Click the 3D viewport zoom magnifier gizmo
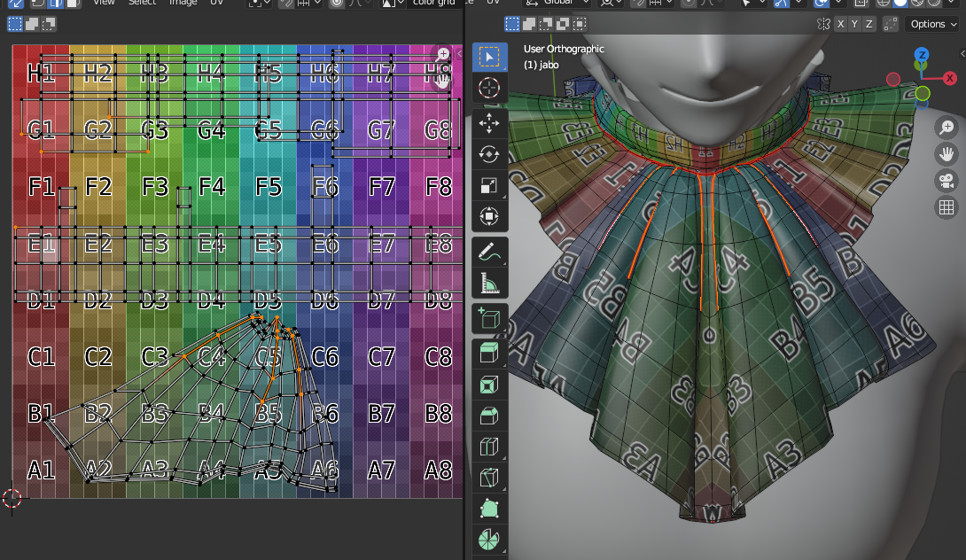The image size is (966, 560). 947,128
